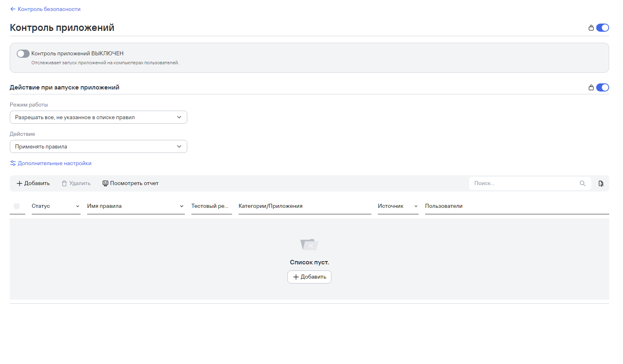This screenshot has width=623, height=364.
Task: Click the Пользователи column header
Action: coord(444,206)
